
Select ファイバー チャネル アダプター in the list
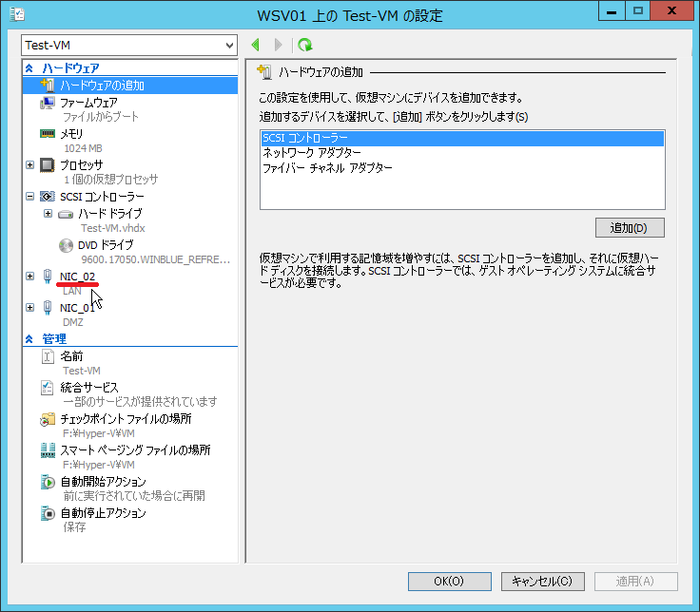tap(462, 168)
